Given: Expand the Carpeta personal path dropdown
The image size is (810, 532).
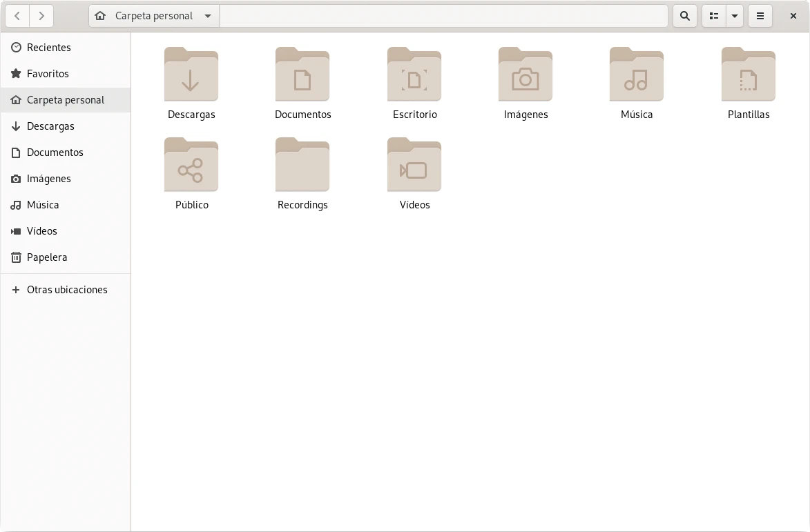Looking at the screenshot, I should [x=208, y=16].
